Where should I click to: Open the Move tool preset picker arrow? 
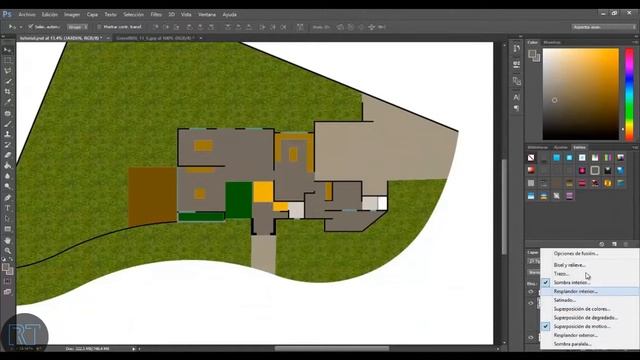21,27
